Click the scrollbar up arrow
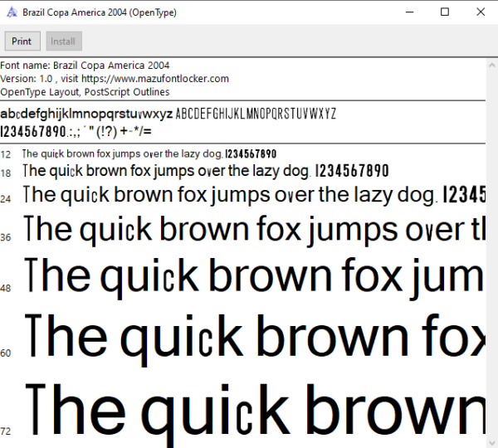The height and width of the screenshot is (448, 498). [492, 66]
